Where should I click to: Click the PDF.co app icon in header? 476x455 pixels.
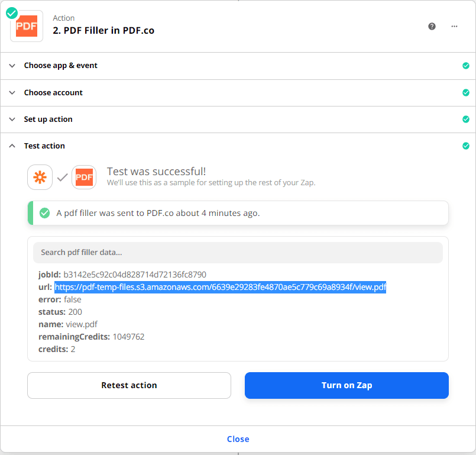coord(27,26)
